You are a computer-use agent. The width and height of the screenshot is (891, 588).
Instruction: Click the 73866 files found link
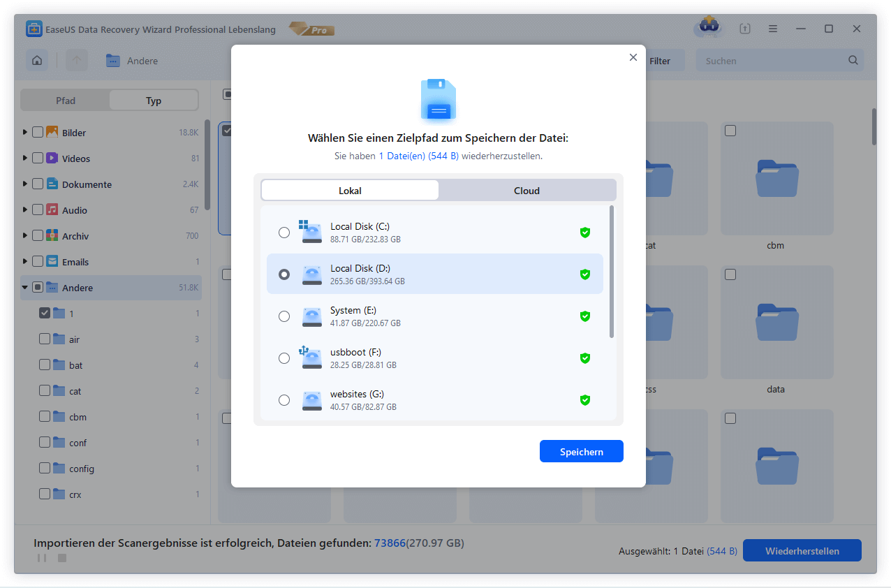[390, 543]
